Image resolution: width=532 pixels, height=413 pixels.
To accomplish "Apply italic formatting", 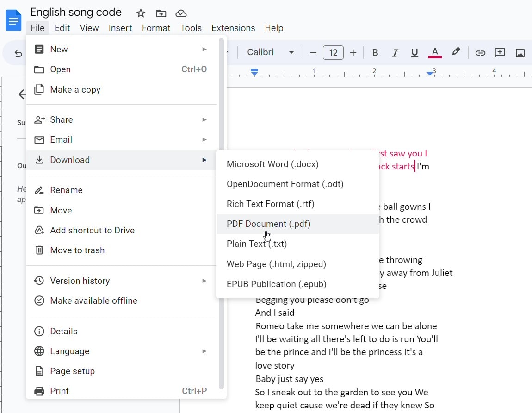I will click(x=395, y=52).
